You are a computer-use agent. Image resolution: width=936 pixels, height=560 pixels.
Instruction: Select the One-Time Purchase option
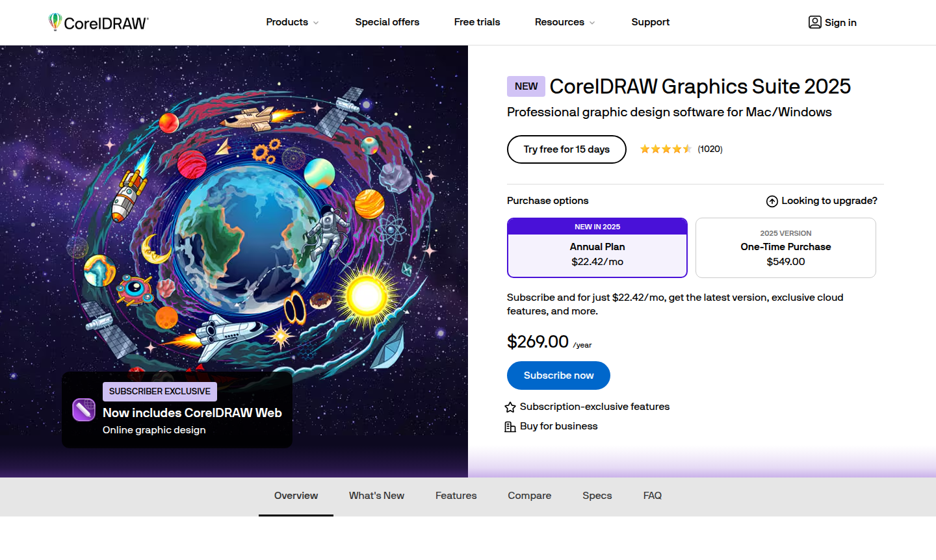pos(785,248)
